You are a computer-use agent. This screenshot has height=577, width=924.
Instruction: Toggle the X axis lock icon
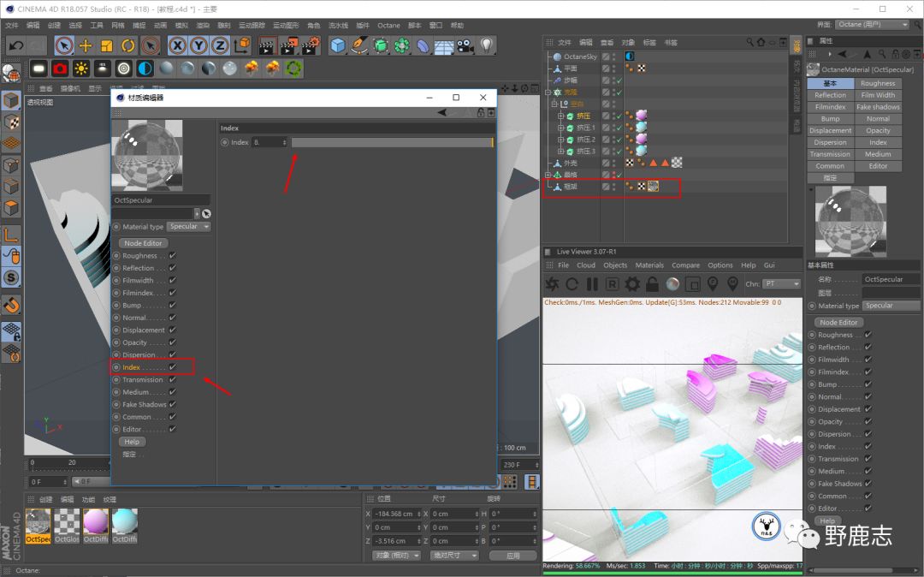(x=177, y=45)
